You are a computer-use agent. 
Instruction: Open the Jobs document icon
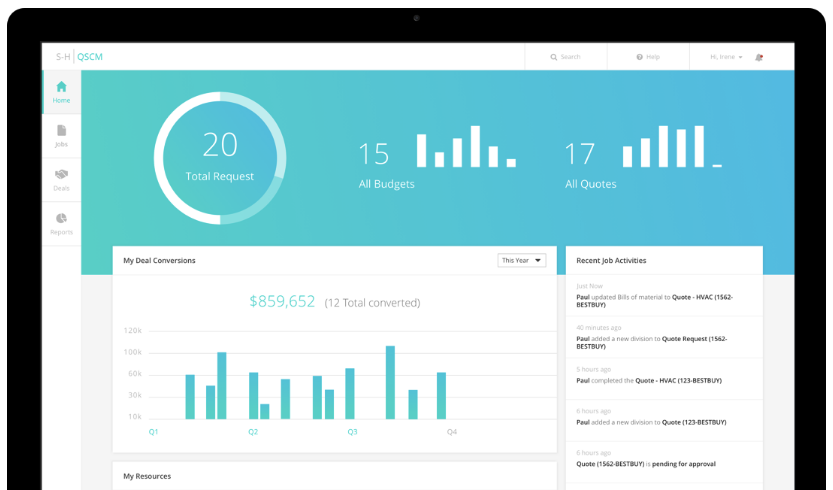(62, 131)
